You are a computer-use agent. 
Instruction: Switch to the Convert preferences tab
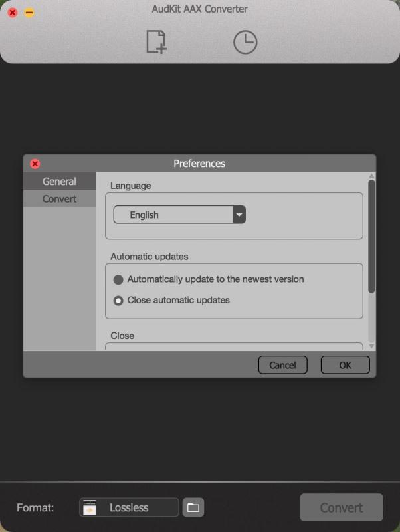click(x=59, y=199)
